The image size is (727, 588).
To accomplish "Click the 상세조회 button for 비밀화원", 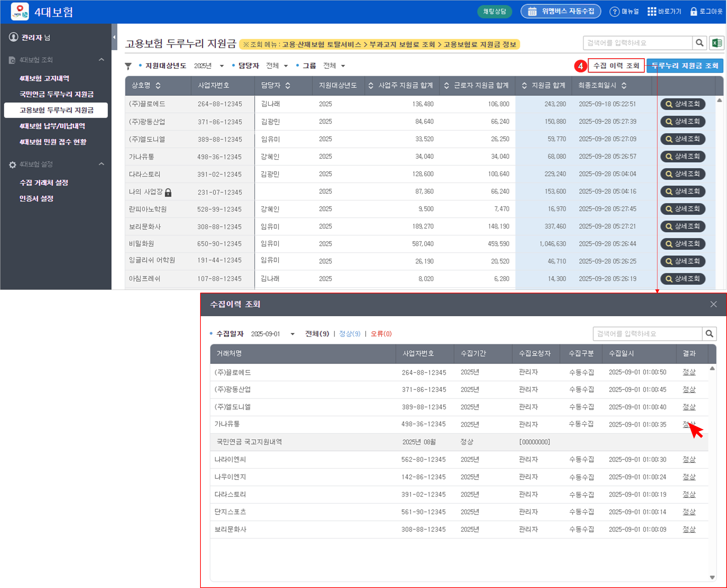I will 683,244.
